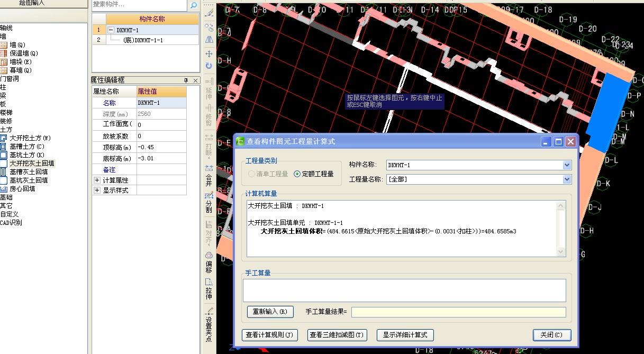Image resolution: width=644 pixels, height=354 pixels.
Task: Select the 清单工程量 radio button
Action: coord(251,174)
